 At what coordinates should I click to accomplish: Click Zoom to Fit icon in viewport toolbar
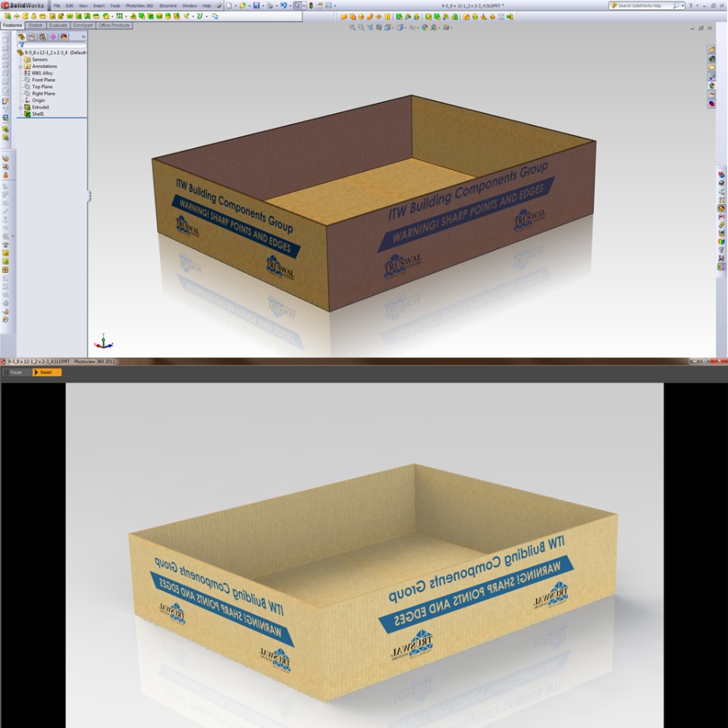pyautogui.click(x=353, y=27)
